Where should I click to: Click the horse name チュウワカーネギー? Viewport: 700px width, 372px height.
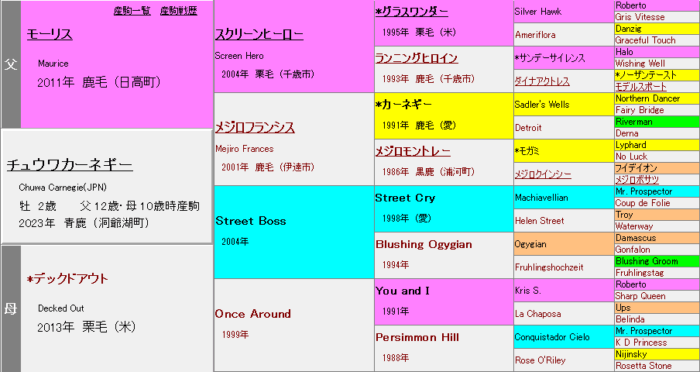pyautogui.click(x=70, y=165)
